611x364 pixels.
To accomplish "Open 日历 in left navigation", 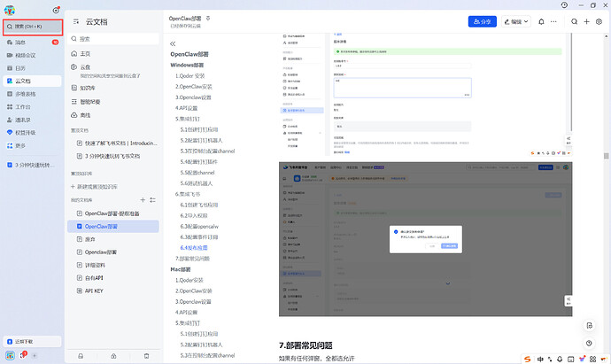I will pos(20,67).
